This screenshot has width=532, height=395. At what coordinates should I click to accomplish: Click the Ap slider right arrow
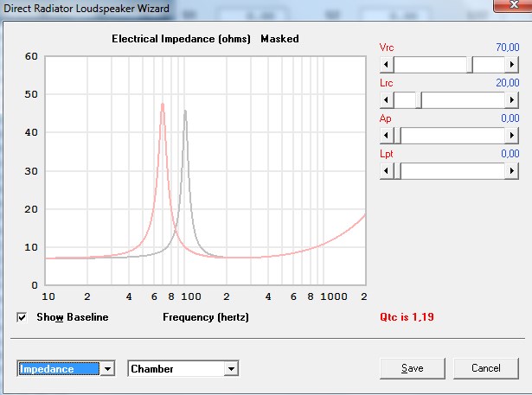tap(512, 136)
